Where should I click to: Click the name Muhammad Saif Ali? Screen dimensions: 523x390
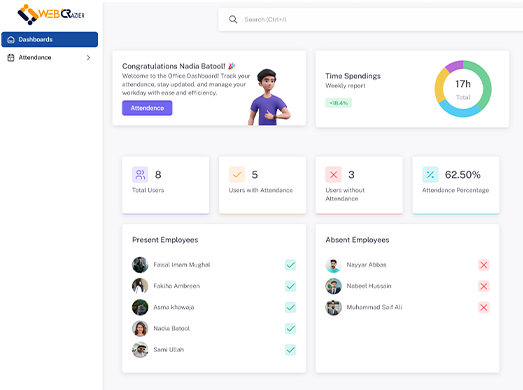pyautogui.click(x=374, y=307)
